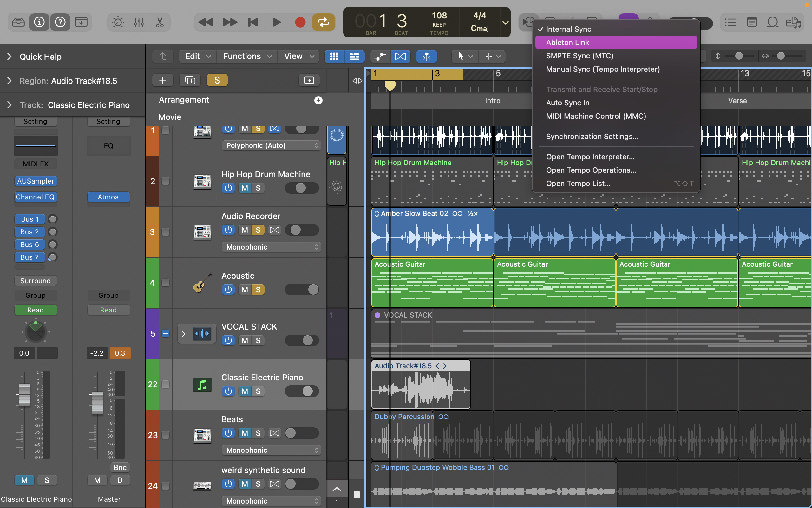Open the Polyphonic (Auto) flex mode dropdown
The height and width of the screenshot is (508, 812).
[x=272, y=145]
